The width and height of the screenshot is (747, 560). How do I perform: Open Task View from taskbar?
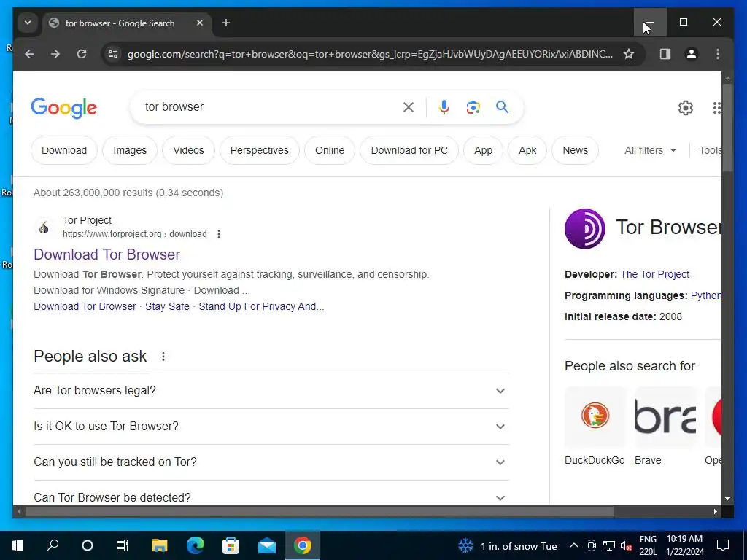(x=123, y=545)
